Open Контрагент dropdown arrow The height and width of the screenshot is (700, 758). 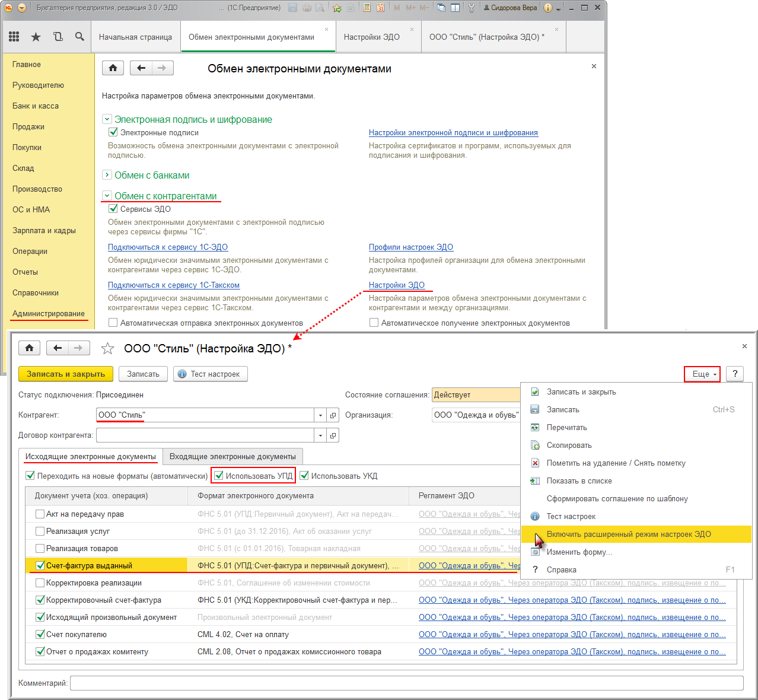click(321, 415)
